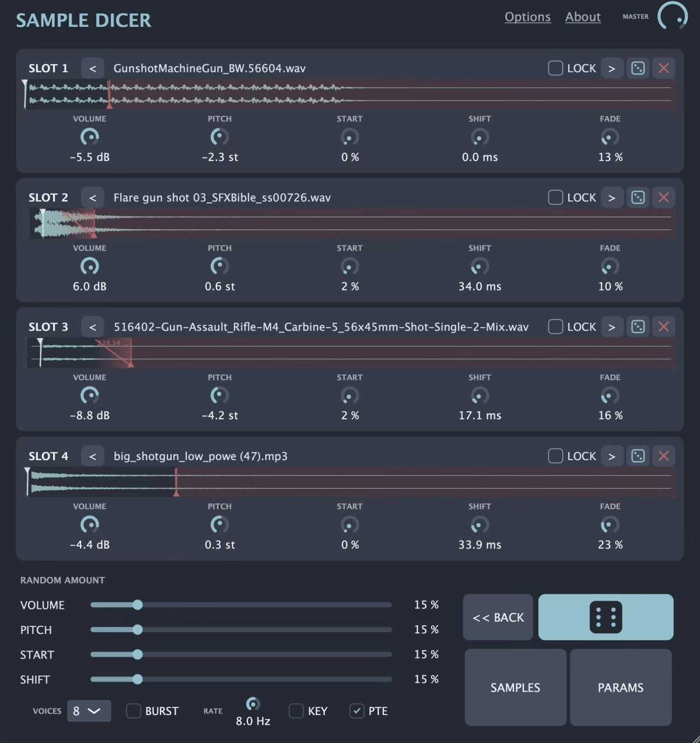Viewport: 700px width, 743px height.
Task: Load next sample in Slot 3
Action: [611, 327]
